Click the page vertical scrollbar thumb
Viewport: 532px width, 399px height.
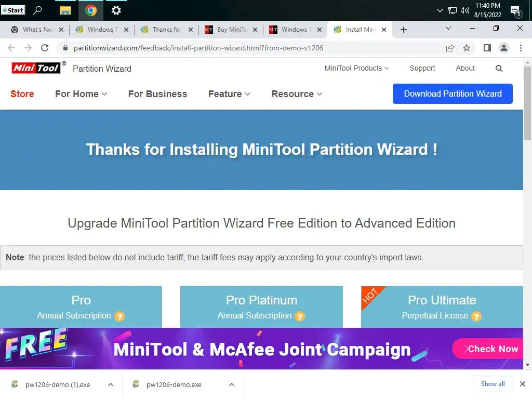(527, 103)
